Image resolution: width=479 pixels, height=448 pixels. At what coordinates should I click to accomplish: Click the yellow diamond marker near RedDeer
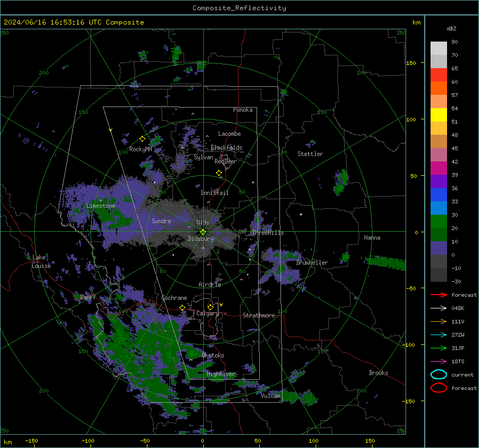tap(219, 173)
